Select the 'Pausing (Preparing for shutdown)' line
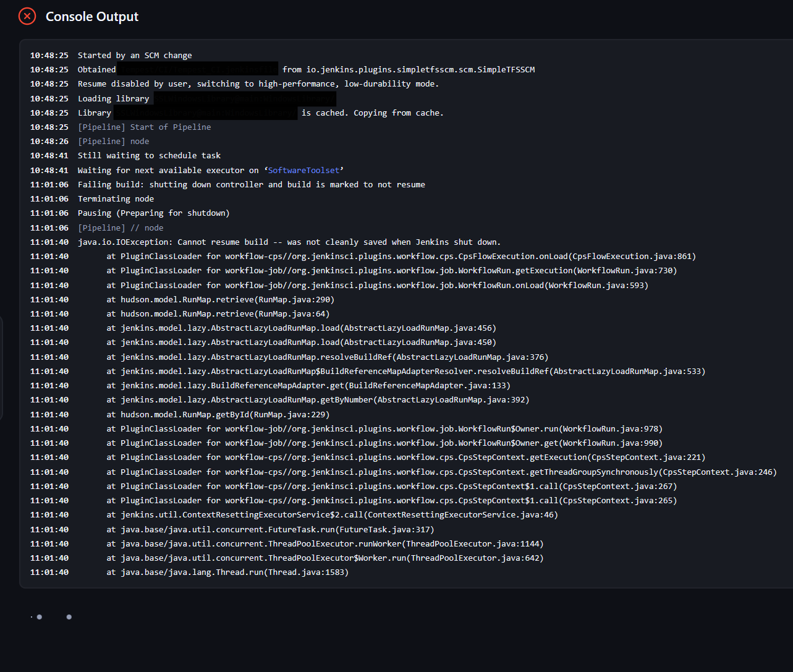The width and height of the screenshot is (793, 672). [x=153, y=213]
